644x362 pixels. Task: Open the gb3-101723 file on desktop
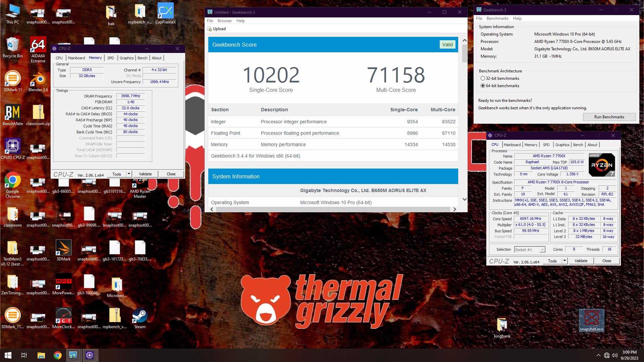[x=114, y=251]
